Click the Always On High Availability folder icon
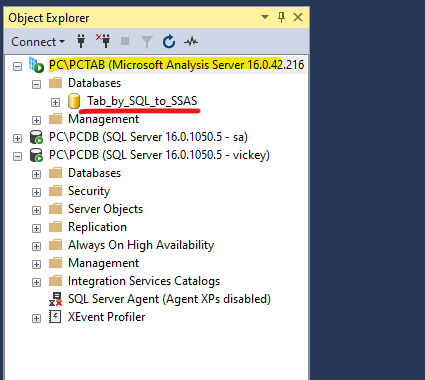 point(56,245)
